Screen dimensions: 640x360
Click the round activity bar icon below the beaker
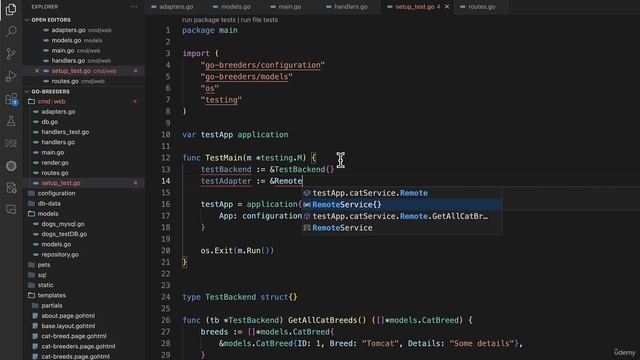click(x=11, y=166)
